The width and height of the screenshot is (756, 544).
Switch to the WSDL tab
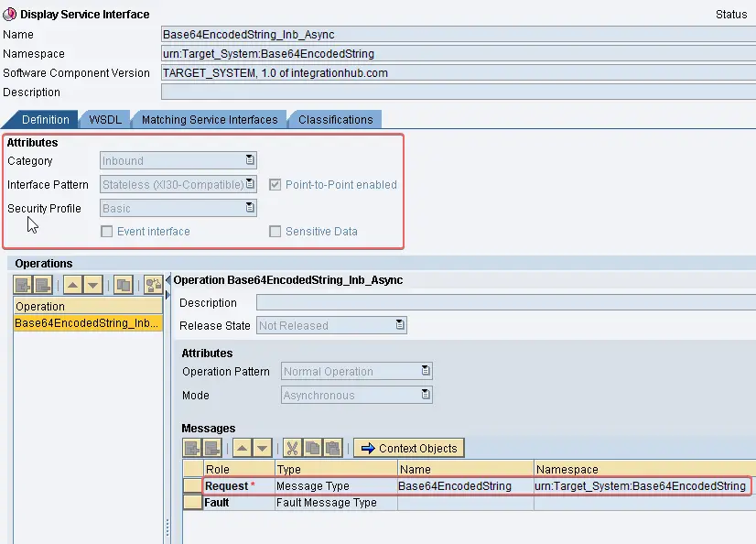105,120
